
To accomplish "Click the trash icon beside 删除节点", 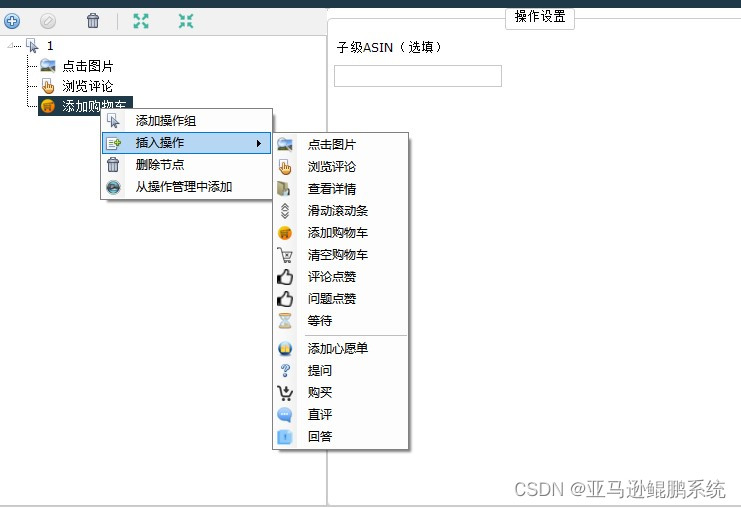I will 113,164.
